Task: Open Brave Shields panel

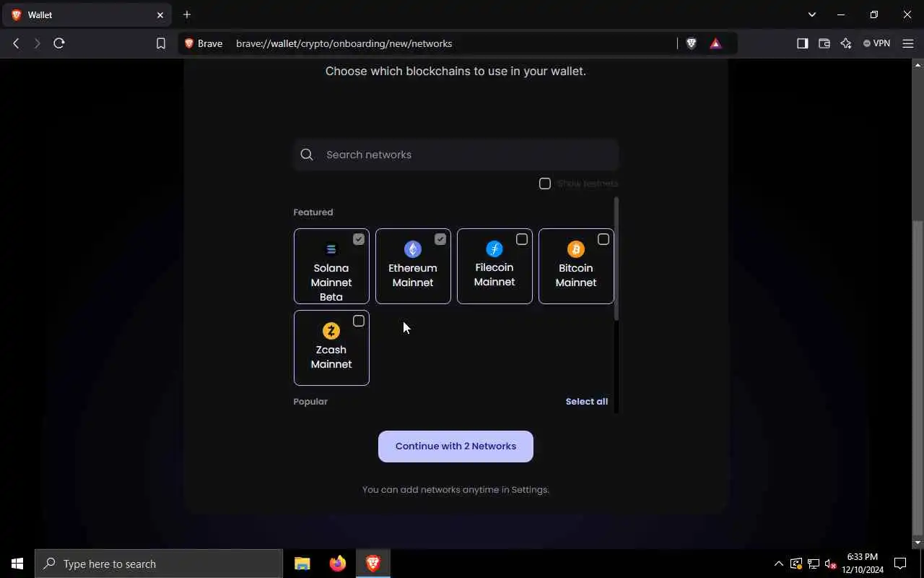Action: point(692,43)
